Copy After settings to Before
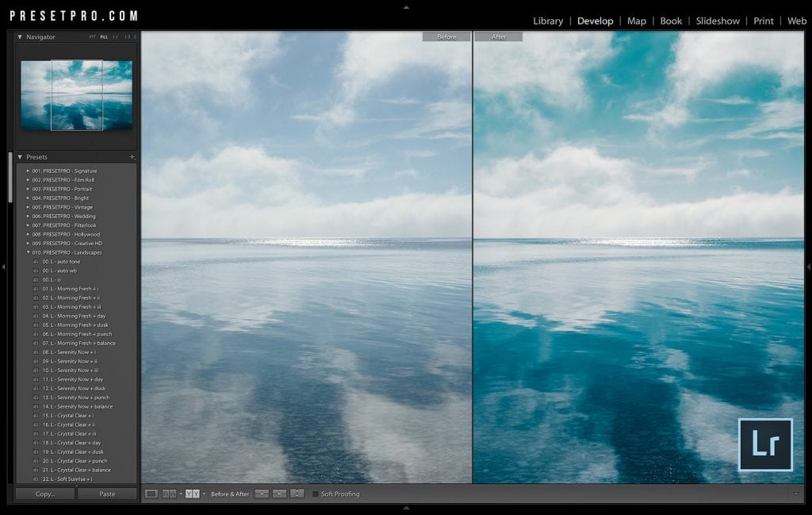This screenshot has width=812, height=515. [279, 494]
